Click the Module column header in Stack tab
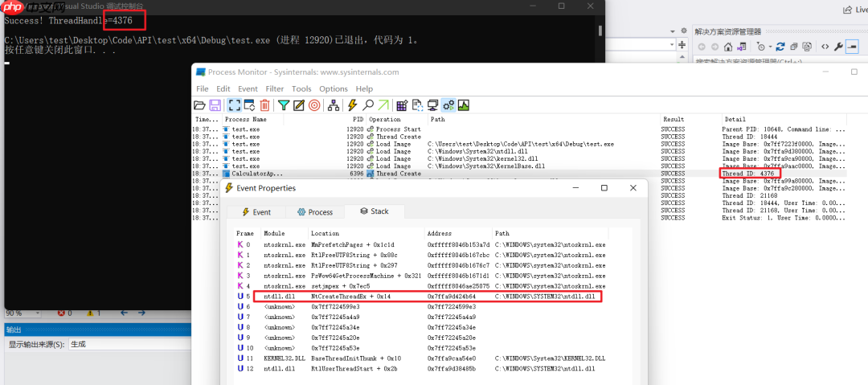The height and width of the screenshot is (385, 868). tap(285, 233)
